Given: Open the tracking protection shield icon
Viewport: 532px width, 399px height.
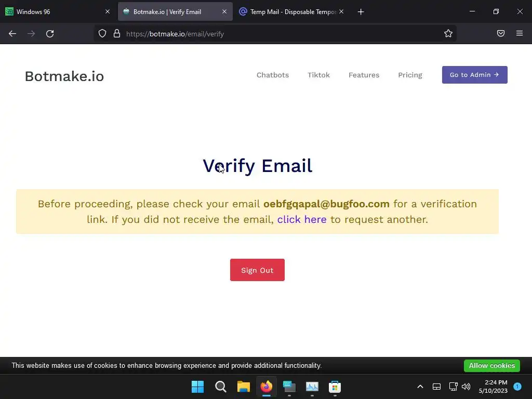Looking at the screenshot, I should 102,34.
